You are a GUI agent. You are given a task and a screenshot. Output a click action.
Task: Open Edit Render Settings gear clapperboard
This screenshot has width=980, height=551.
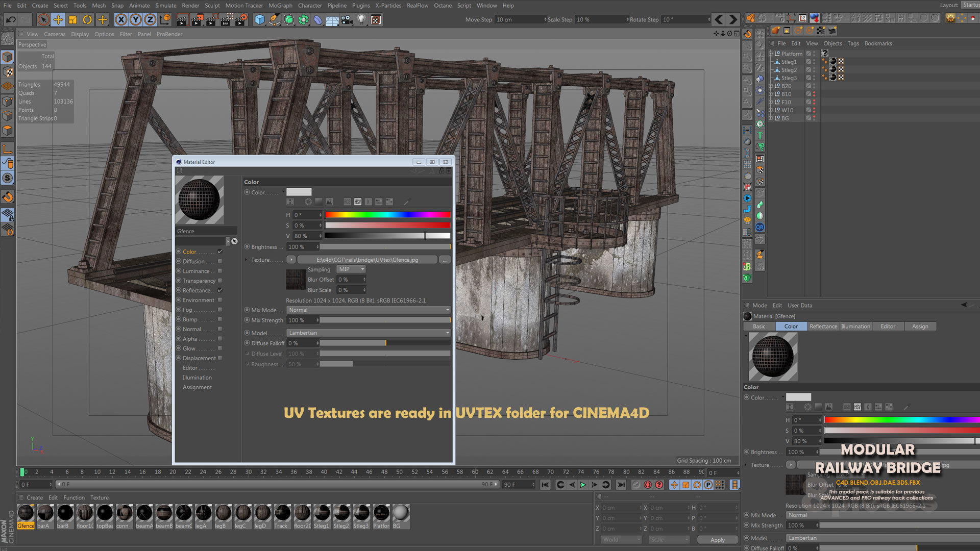[240, 19]
